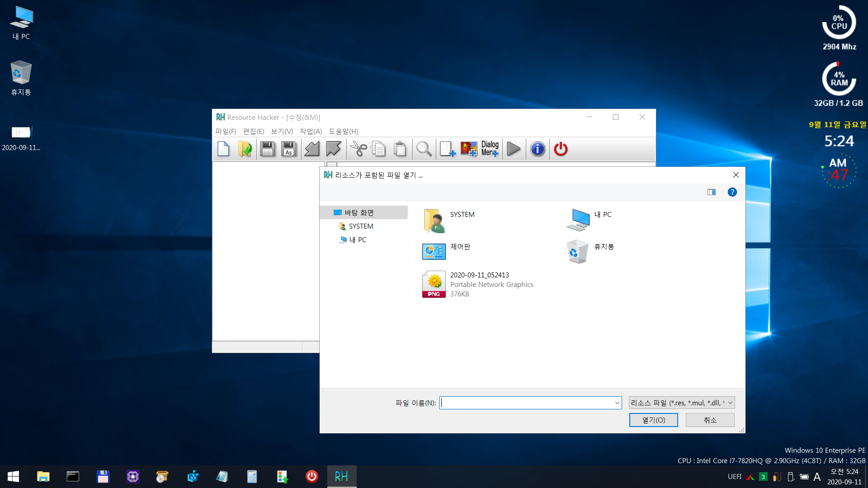Click the Save As floppy icon

289,149
